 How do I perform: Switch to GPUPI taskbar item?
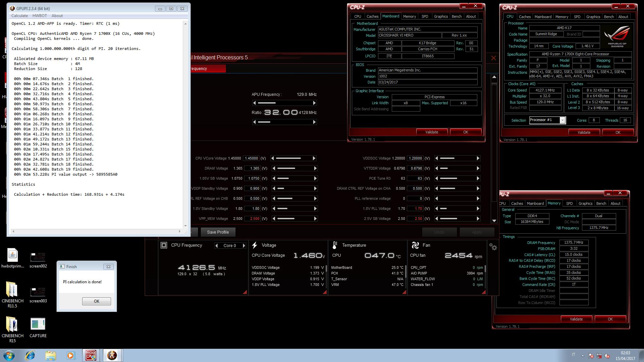point(112,355)
